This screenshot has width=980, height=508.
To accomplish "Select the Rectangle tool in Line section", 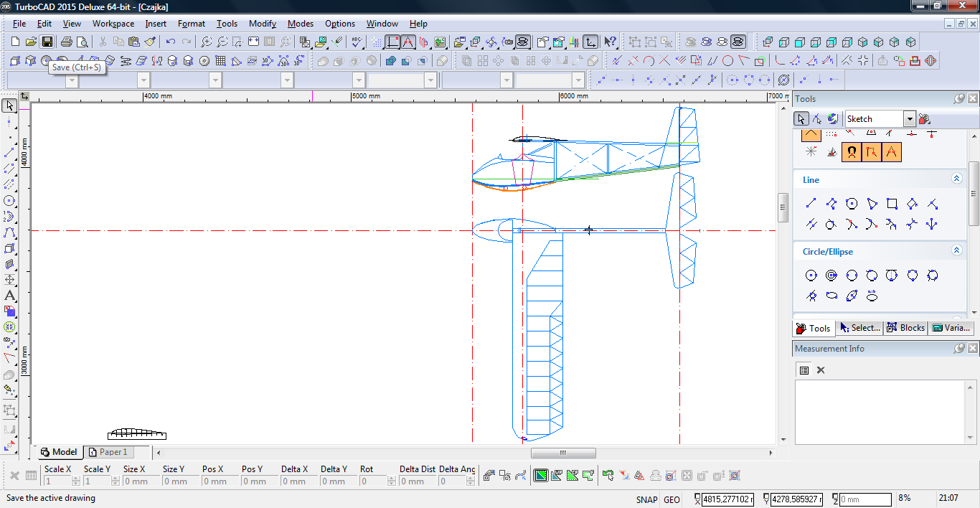I will [x=892, y=204].
